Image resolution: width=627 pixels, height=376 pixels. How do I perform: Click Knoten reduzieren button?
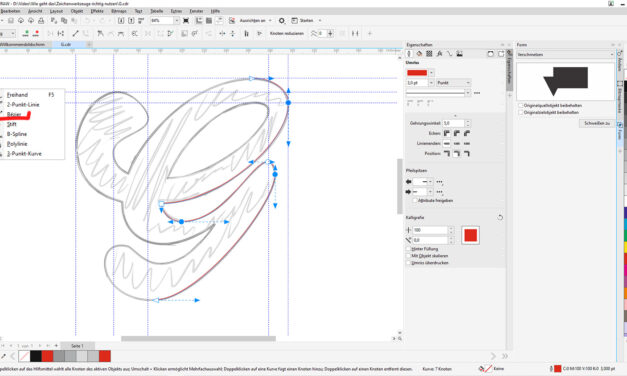[x=287, y=34]
